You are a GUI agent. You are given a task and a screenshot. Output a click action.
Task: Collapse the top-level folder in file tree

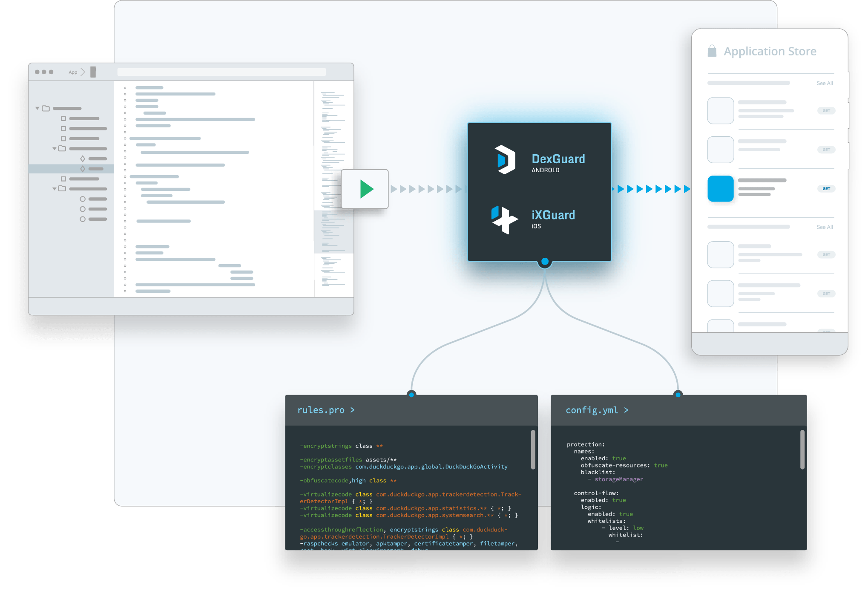click(37, 108)
